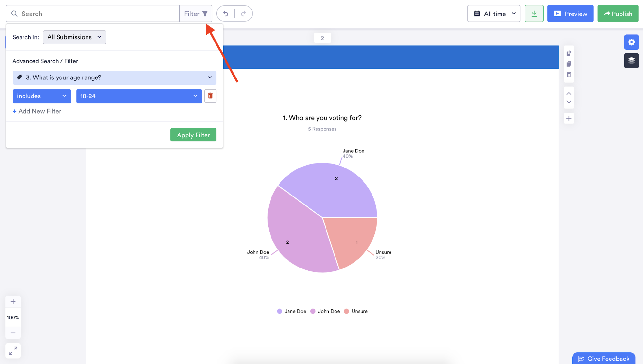The height and width of the screenshot is (364, 643).
Task: Open the All time date dropdown
Action: tap(494, 14)
